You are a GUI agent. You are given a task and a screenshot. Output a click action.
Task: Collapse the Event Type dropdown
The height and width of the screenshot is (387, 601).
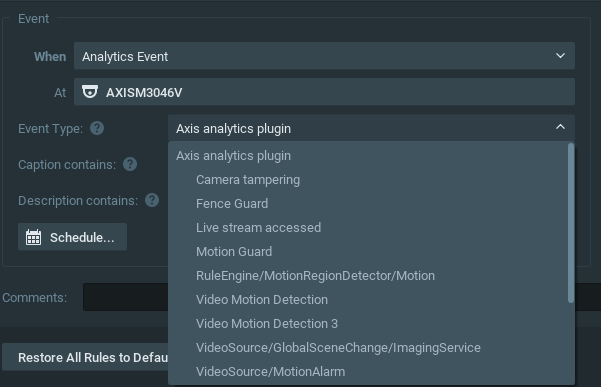(371, 128)
